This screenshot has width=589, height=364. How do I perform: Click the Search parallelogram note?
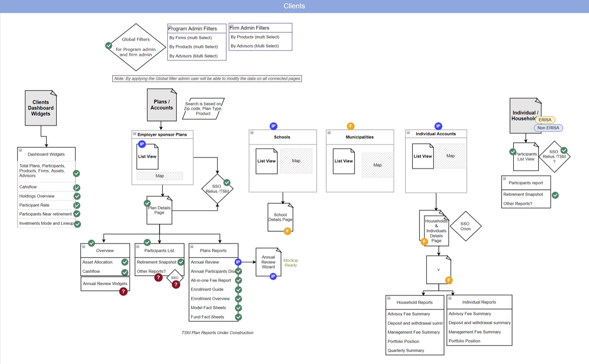click(x=203, y=108)
